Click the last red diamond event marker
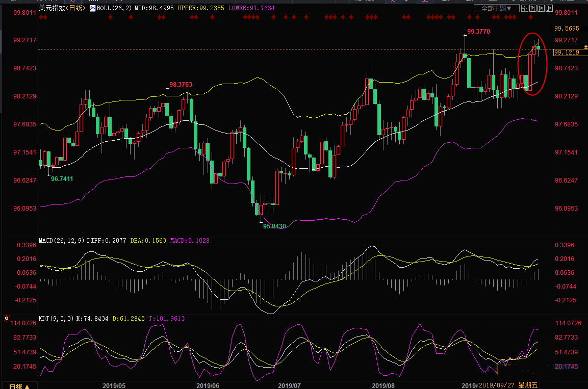588x389 pixels. [530, 18]
